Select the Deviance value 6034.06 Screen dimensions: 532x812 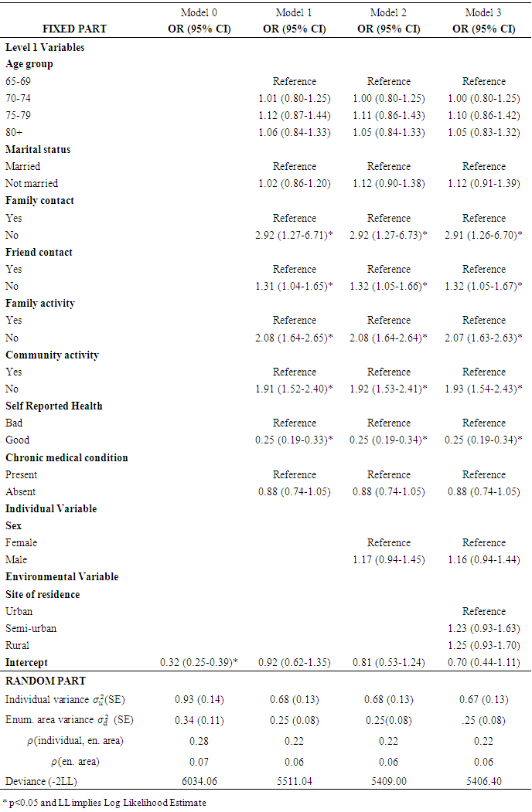[x=199, y=780]
